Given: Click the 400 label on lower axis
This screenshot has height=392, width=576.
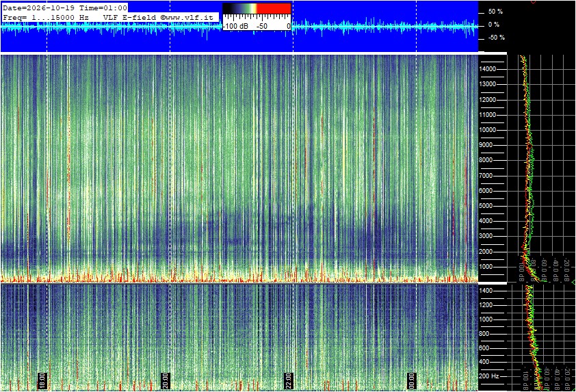Looking at the screenshot, I should coord(484,362).
